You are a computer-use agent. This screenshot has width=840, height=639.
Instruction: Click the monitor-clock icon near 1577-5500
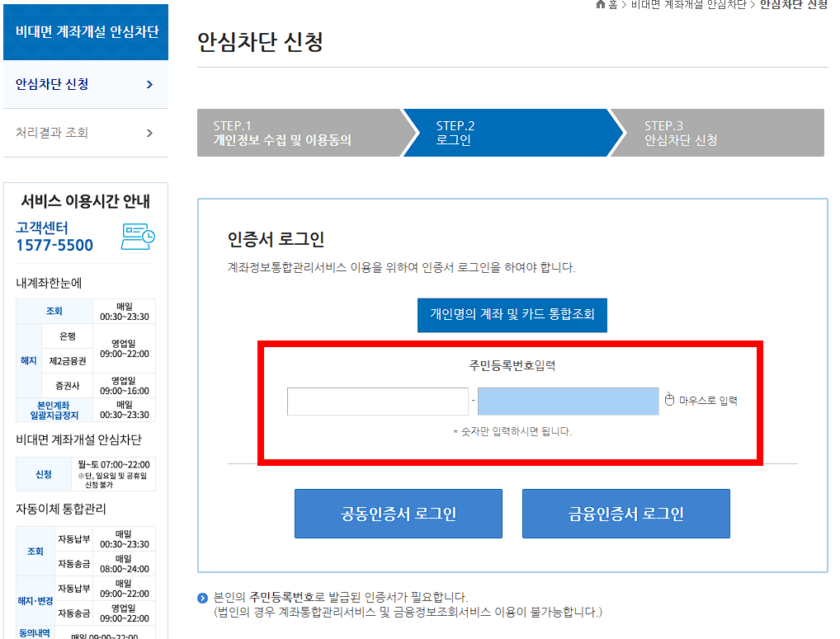coord(138,237)
